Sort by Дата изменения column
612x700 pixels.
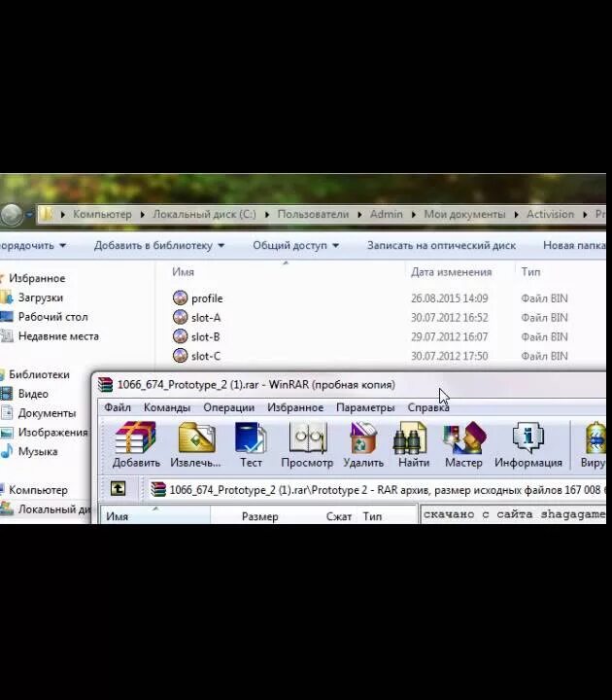pos(452,272)
